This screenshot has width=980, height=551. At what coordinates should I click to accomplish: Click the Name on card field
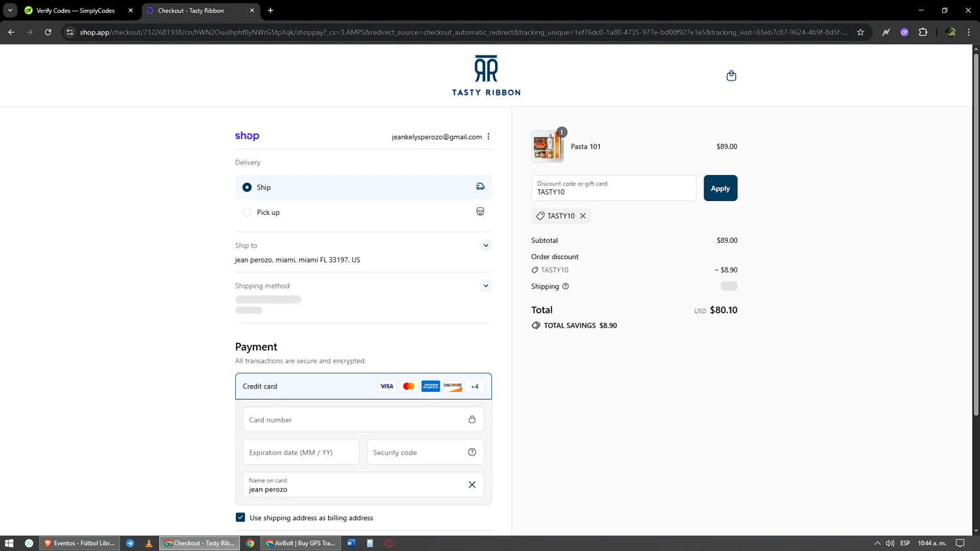[363, 484]
